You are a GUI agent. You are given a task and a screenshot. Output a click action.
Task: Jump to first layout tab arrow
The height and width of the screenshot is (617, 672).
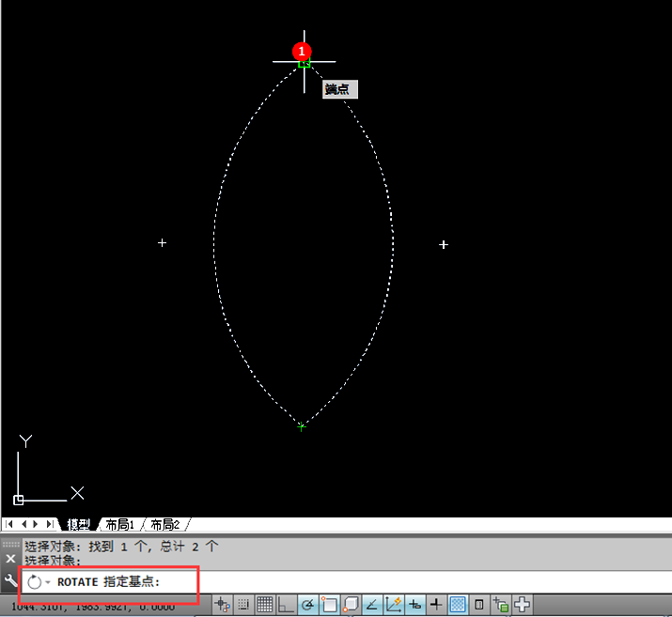click(9, 524)
